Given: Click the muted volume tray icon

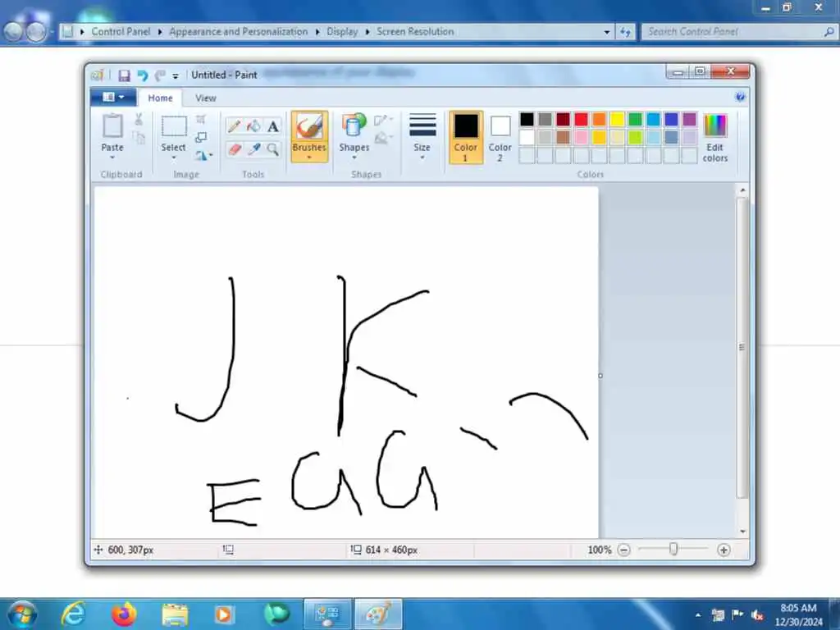Looking at the screenshot, I should 757,615.
